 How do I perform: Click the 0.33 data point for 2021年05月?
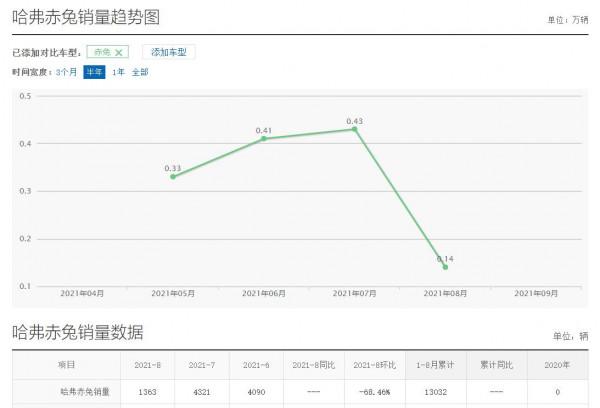coord(173,176)
